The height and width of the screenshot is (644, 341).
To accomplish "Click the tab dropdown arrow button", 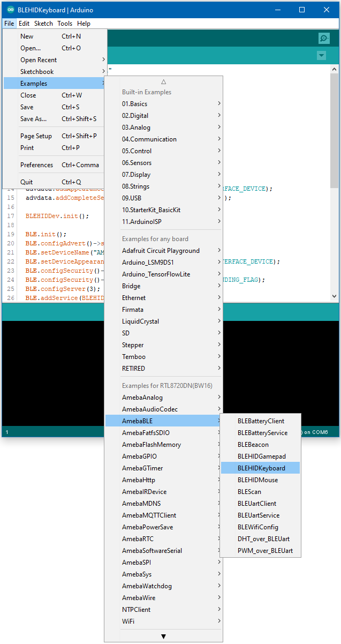I will (x=321, y=56).
